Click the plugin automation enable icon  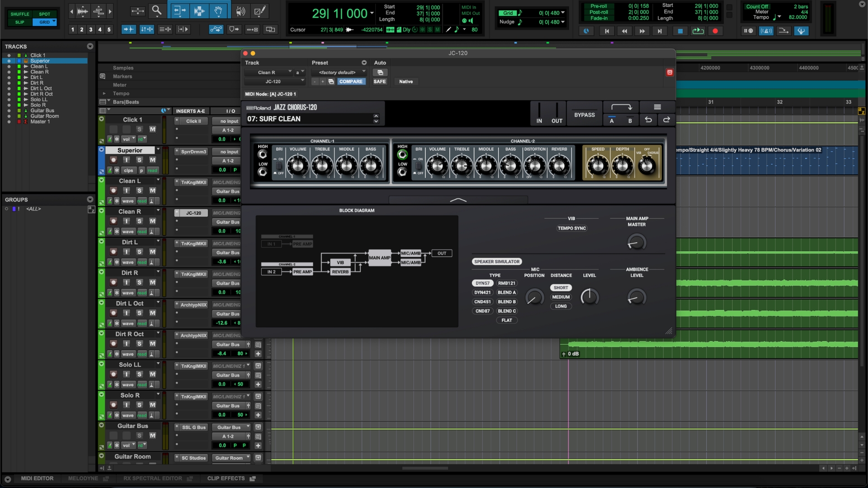click(x=380, y=72)
